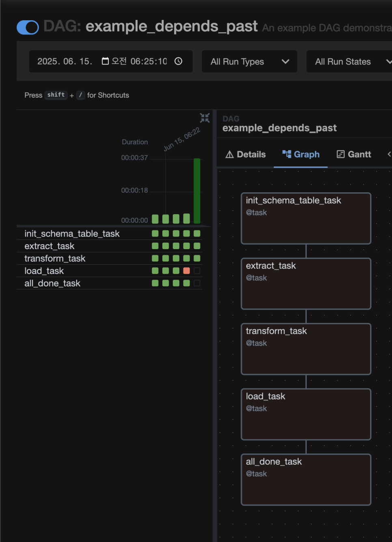Click the chevron next to Gantt tab
Viewport: 392px width, 542px height.
389,154
